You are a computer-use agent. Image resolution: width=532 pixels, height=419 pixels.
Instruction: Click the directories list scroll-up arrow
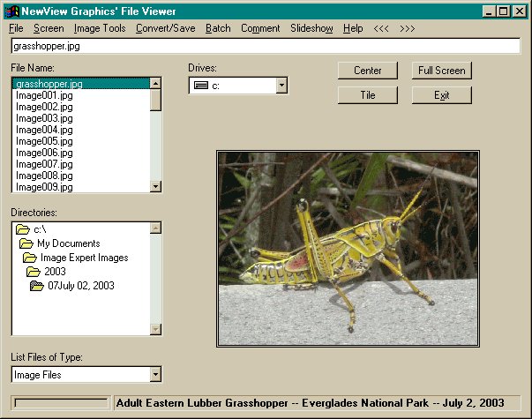pyautogui.click(x=155, y=228)
